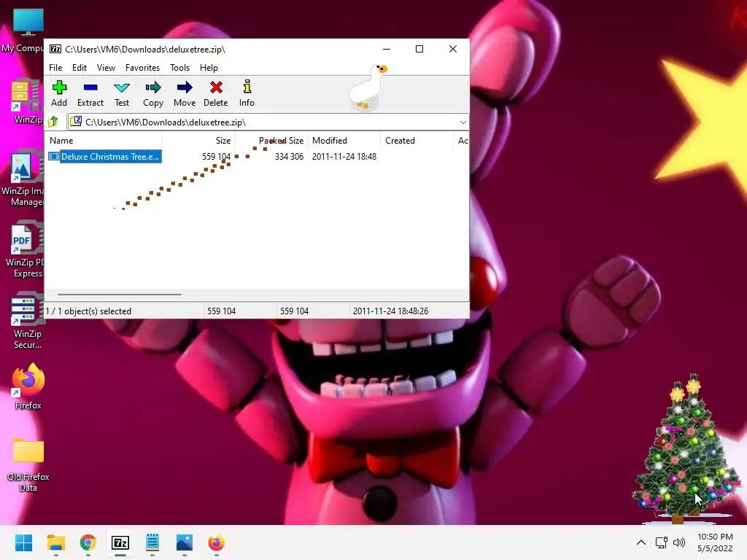Sort by the Modified column header
Screen dimensions: 747x560
[x=344, y=141]
